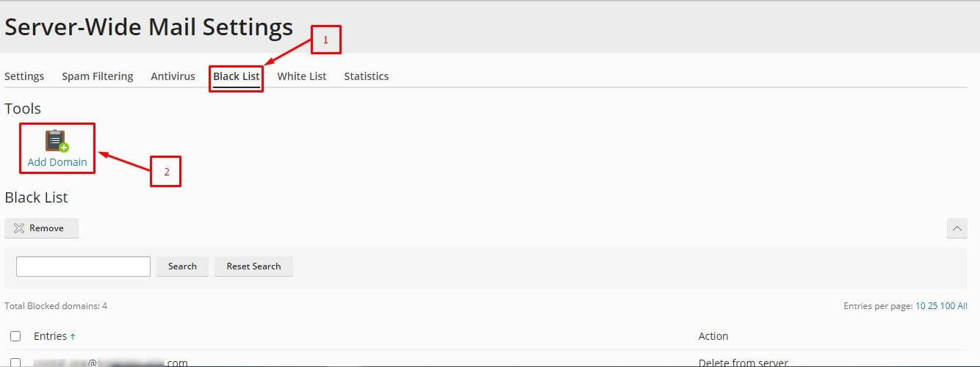Show All entries per page
The height and width of the screenshot is (367, 980).
(x=962, y=306)
